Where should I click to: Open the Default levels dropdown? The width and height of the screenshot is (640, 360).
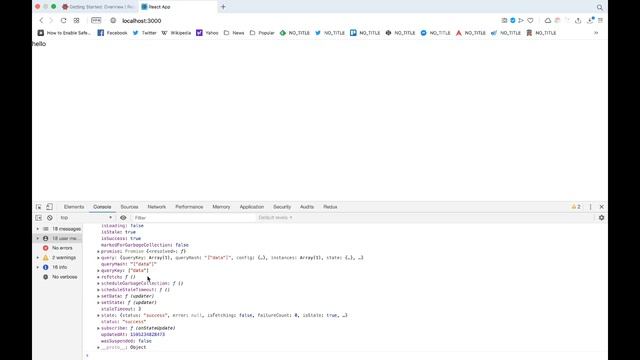point(276,218)
